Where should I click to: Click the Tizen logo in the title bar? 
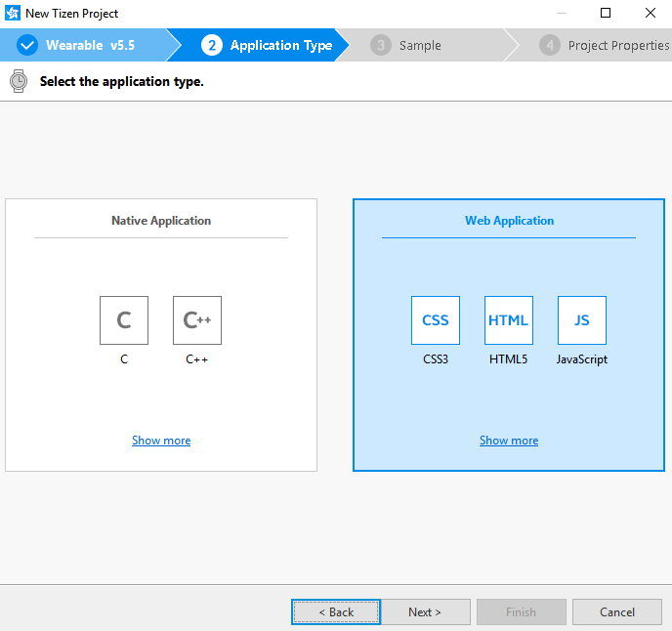13,14
